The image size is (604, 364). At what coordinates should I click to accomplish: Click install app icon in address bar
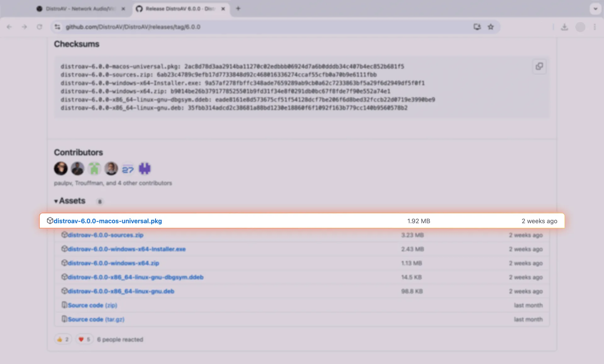click(x=477, y=27)
